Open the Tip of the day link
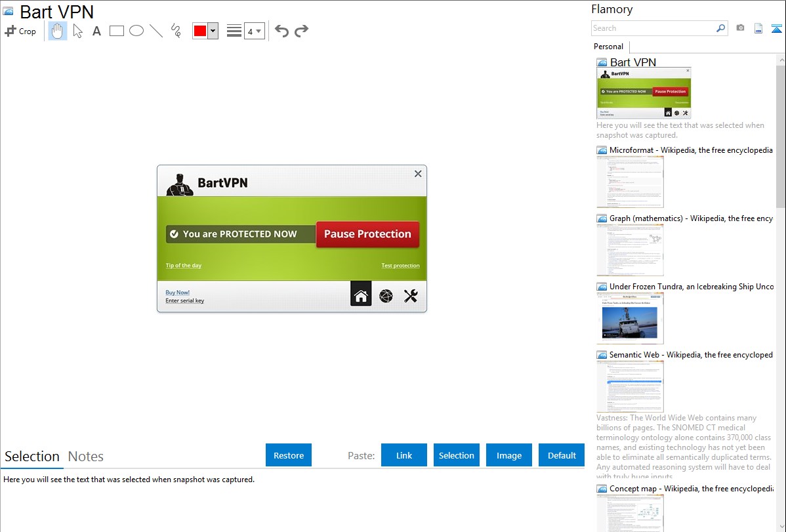This screenshot has height=532, width=786. (x=184, y=265)
